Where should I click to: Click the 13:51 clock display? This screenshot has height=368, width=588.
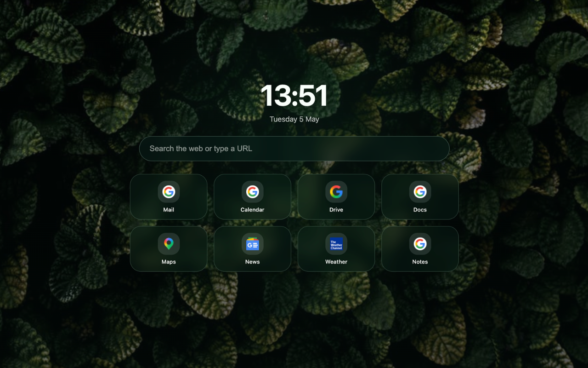click(x=294, y=96)
